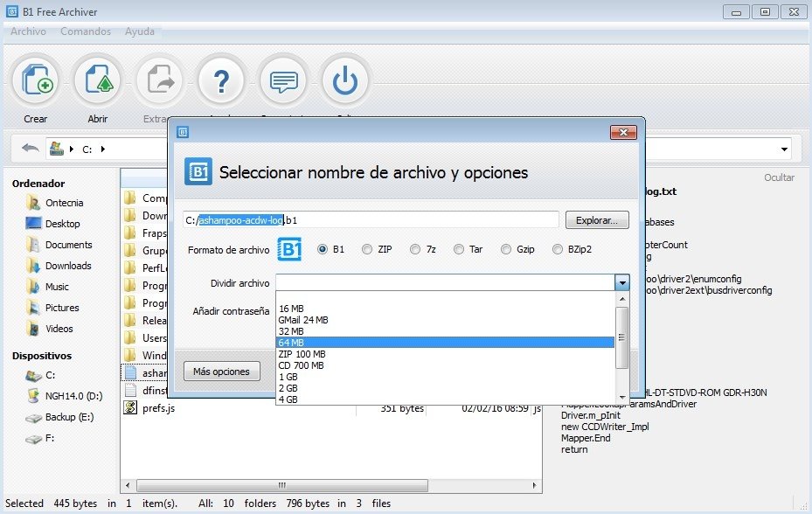Click archive file name input field
Screen dimensions: 812x514
point(371,220)
